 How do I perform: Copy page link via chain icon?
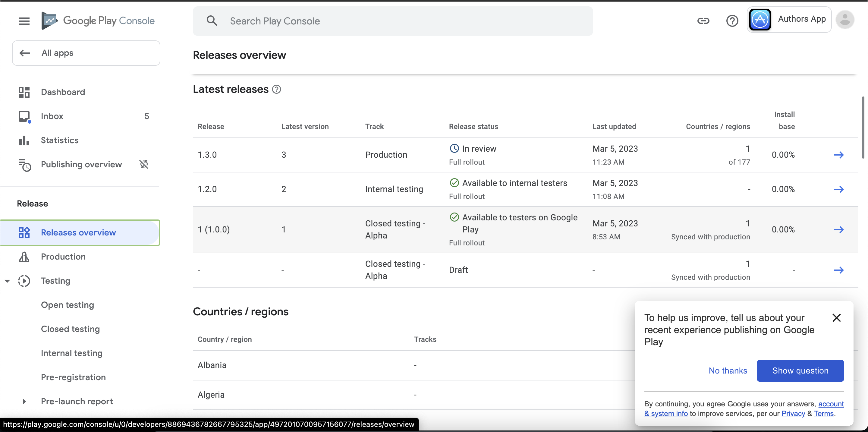703,21
